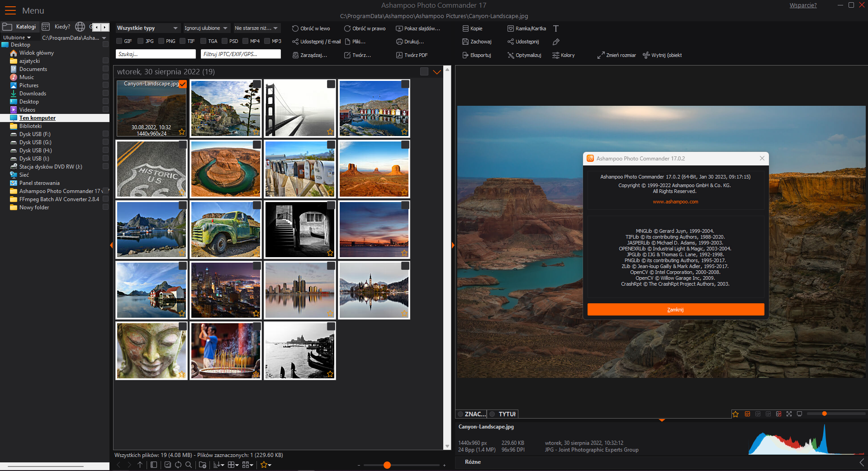The image size is (868, 471).
Task: Click the star rating icon under the preview
Action: (x=735, y=414)
